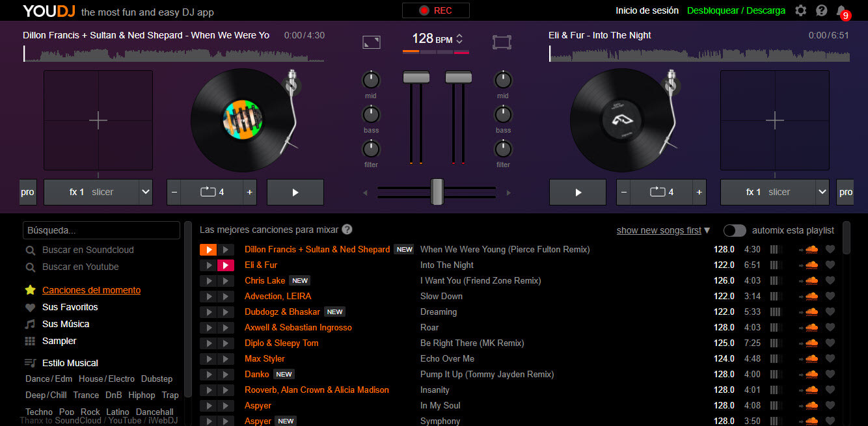Load Diplo & Sleepy Tom to right deck
The height and width of the screenshot is (426, 868).
pyautogui.click(x=225, y=343)
